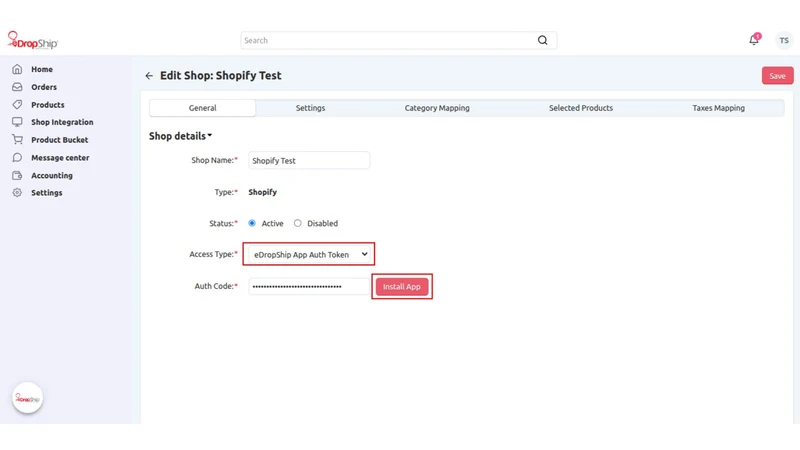Open the Taxes Mapping tab
This screenshot has width=800, height=450.
[x=718, y=108]
